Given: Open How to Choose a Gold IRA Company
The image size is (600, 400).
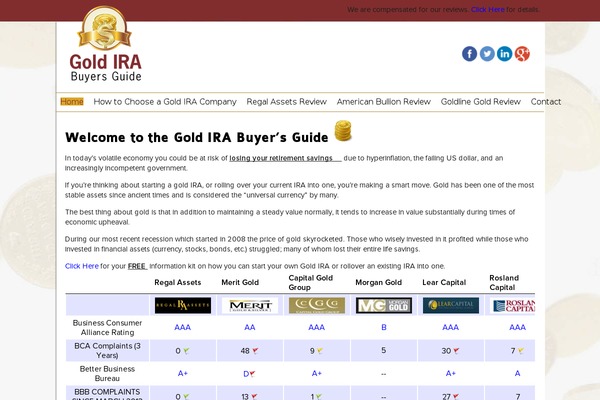Looking at the screenshot, I should point(165,102).
